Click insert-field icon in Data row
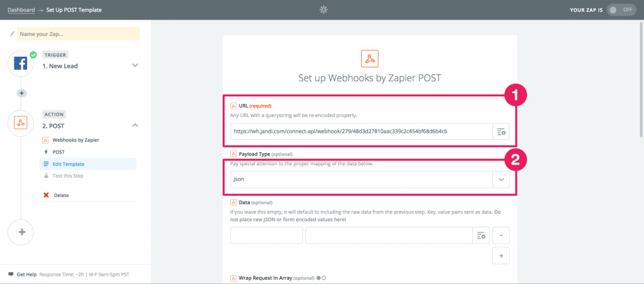This screenshot has height=284, width=644. click(x=481, y=236)
